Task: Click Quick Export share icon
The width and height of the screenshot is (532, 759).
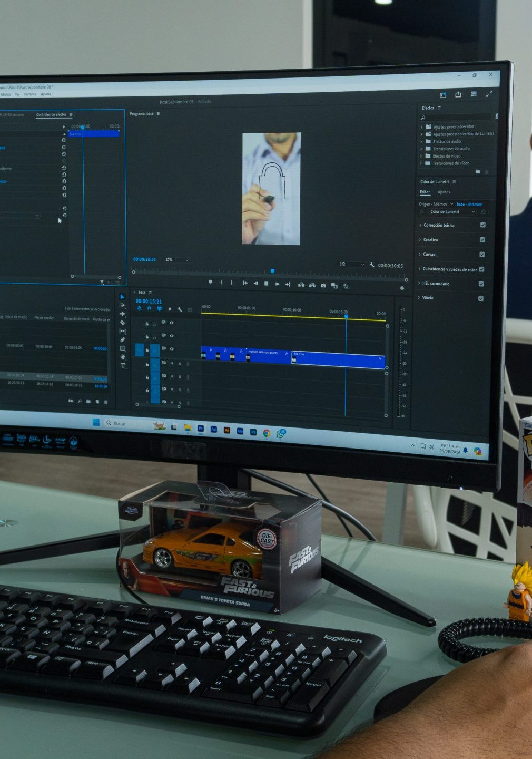Action: click(458, 94)
